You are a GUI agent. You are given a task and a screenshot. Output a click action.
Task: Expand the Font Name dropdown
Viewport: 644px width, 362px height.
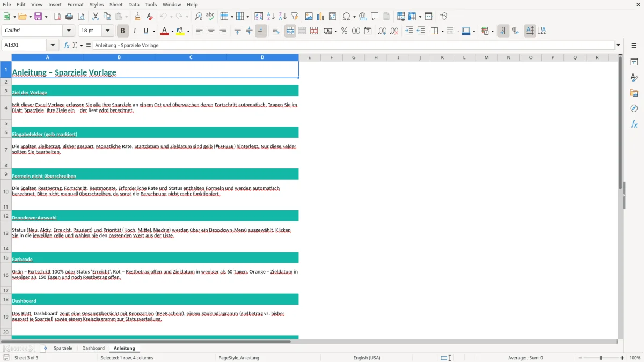tap(69, 31)
